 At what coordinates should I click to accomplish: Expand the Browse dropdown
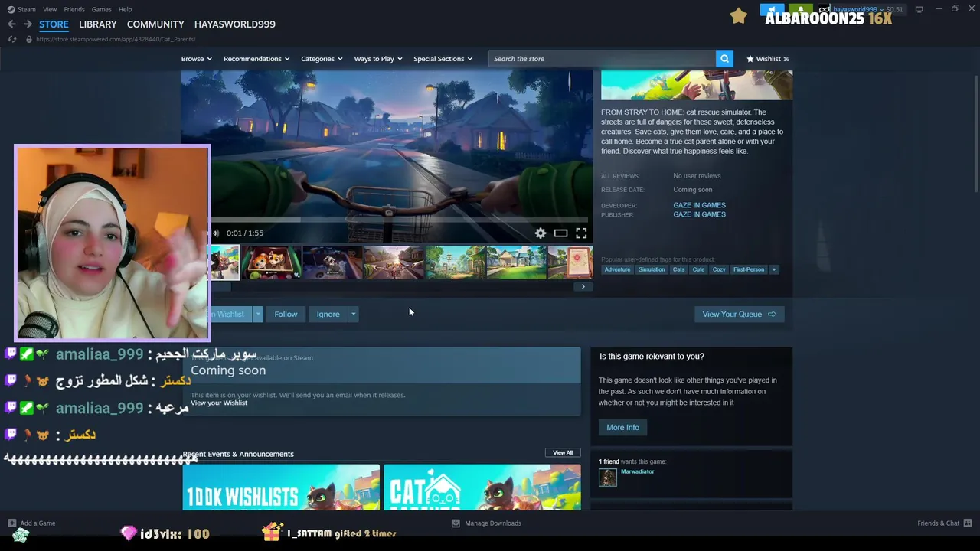(x=197, y=58)
